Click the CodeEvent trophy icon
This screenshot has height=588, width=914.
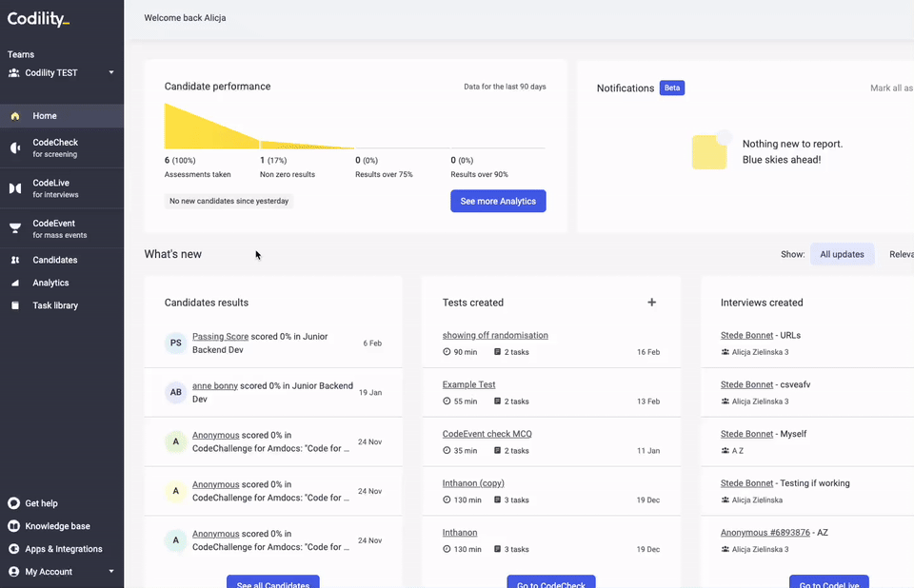tap(15, 228)
